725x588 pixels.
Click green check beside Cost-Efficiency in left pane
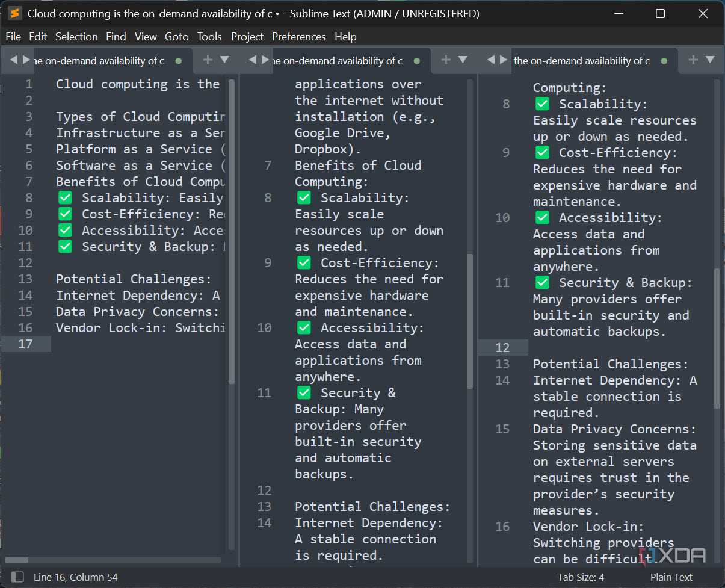click(x=65, y=214)
